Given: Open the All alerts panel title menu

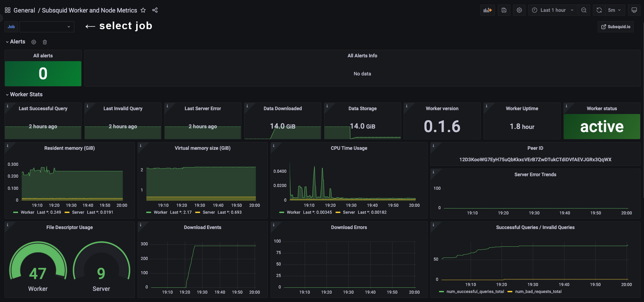Looking at the screenshot, I should [x=43, y=56].
